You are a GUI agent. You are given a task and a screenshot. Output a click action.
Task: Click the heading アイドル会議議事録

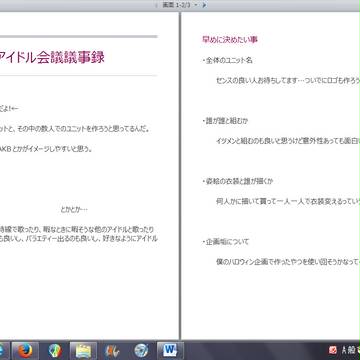tap(52, 57)
